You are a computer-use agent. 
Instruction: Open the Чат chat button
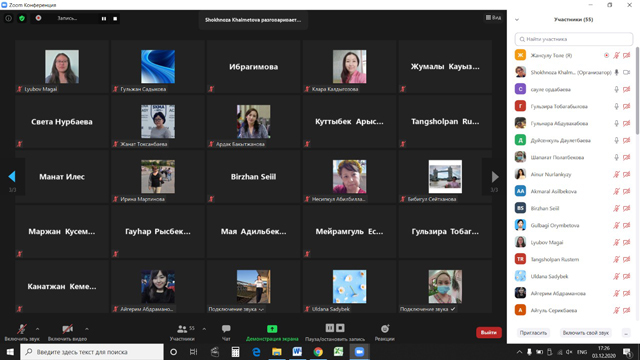coord(226,332)
